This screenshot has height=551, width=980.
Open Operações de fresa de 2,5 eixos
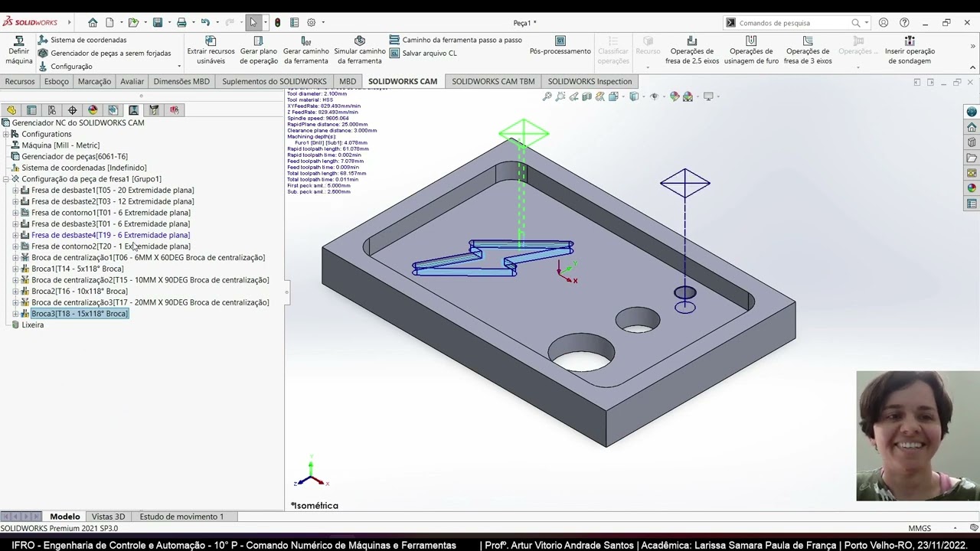692,51
